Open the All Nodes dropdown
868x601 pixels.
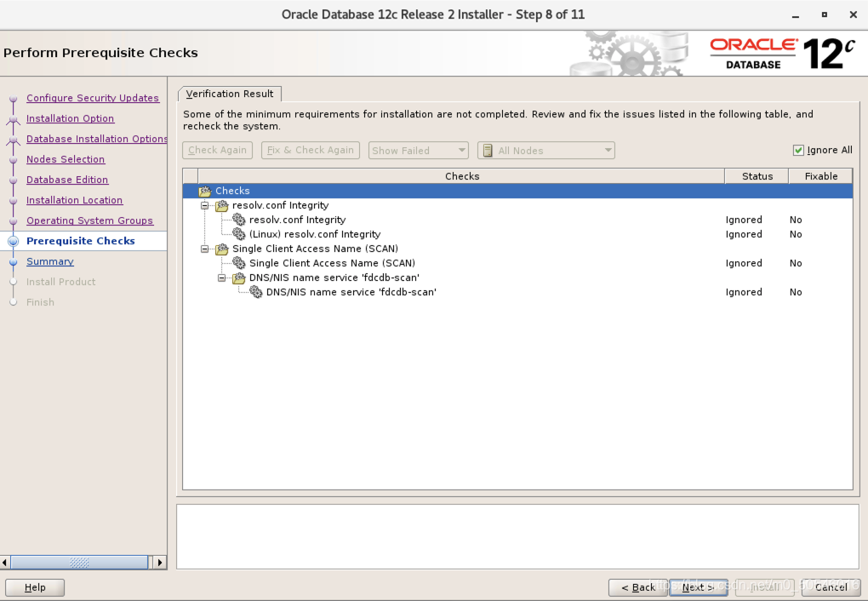(545, 151)
